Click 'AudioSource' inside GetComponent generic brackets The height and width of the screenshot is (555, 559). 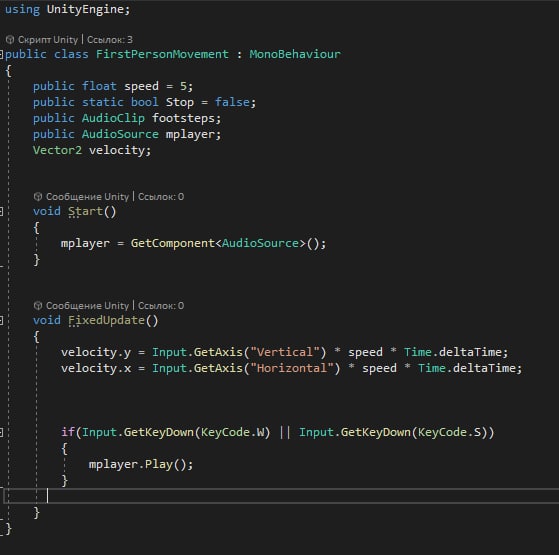(x=260, y=243)
